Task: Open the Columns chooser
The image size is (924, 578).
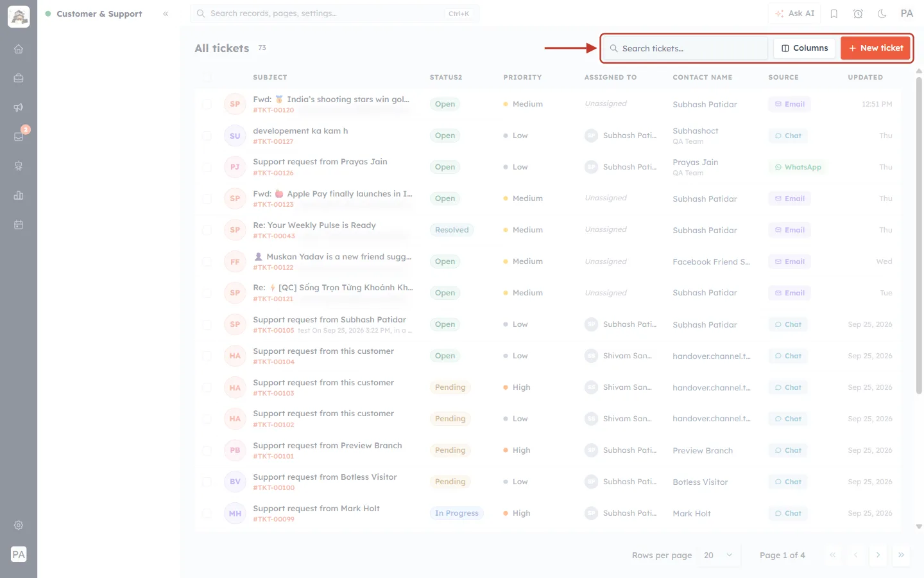Action: [805, 48]
